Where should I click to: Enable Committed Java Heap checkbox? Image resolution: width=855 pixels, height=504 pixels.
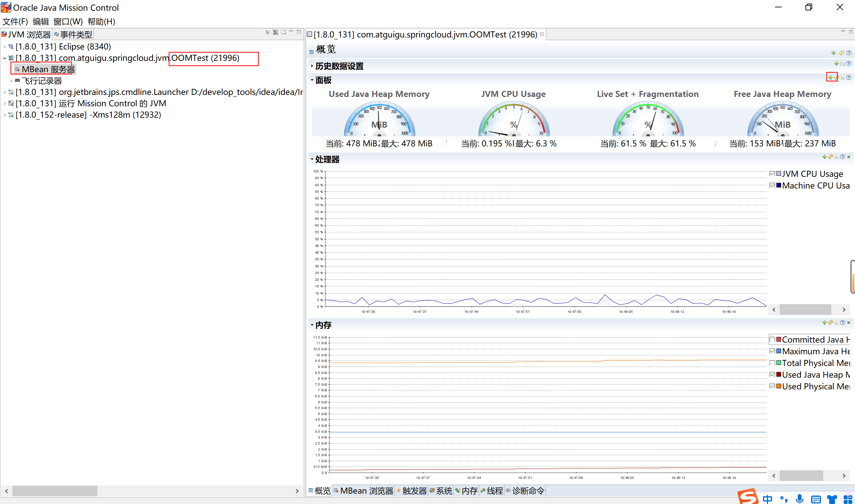pyautogui.click(x=772, y=340)
